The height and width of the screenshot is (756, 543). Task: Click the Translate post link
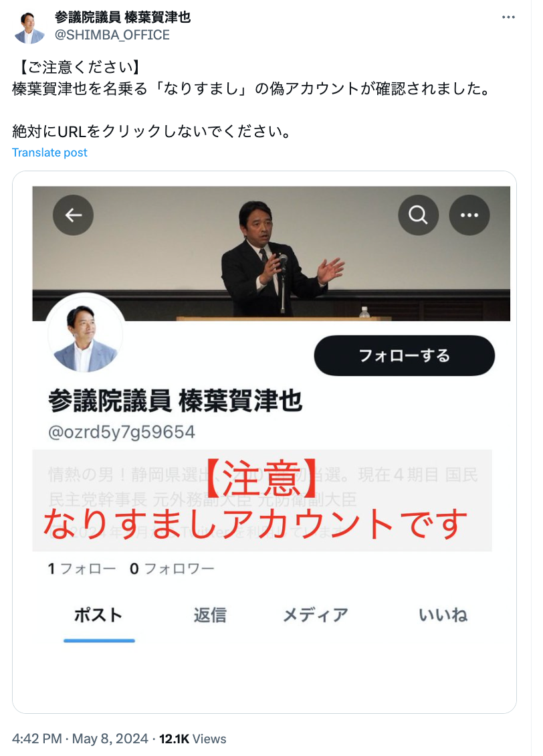click(49, 153)
